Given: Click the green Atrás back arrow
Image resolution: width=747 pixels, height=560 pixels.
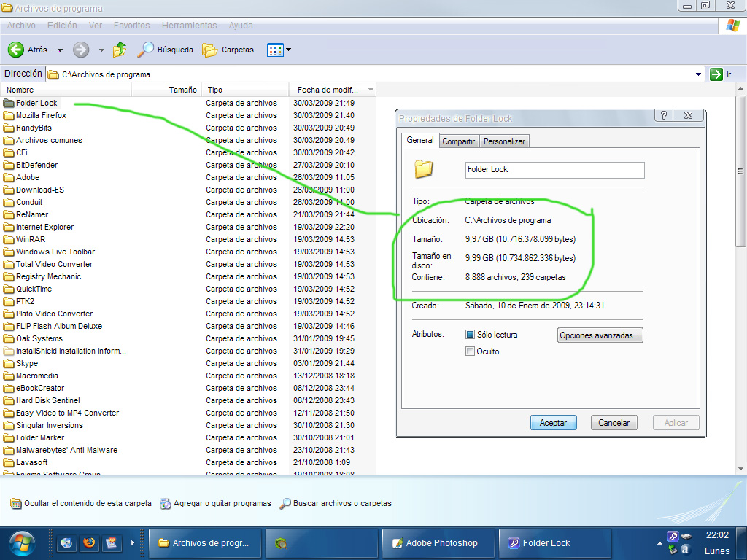Looking at the screenshot, I should click(16, 50).
